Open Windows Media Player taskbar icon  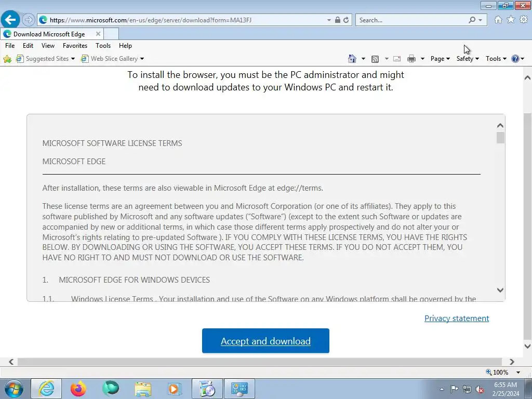point(175,389)
